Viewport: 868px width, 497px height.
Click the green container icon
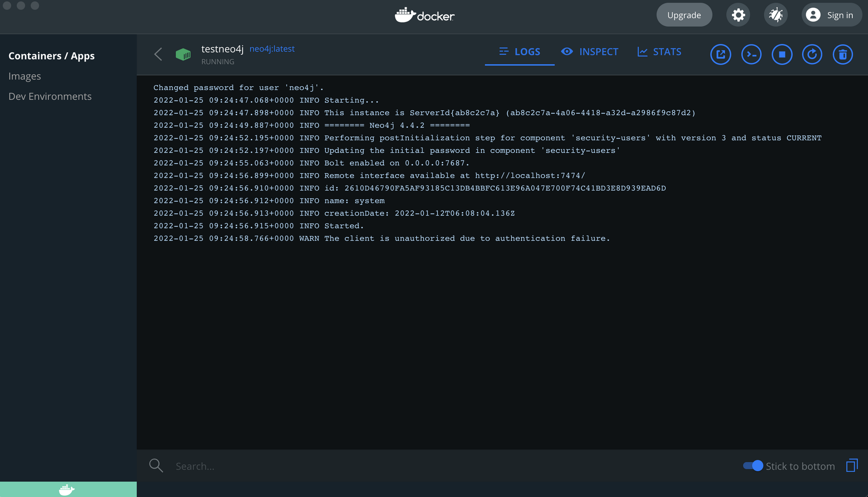183,55
